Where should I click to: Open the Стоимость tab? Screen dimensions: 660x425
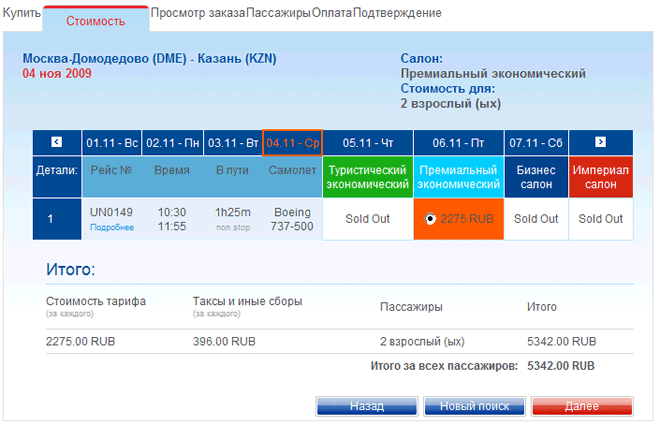[x=96, y=20]
